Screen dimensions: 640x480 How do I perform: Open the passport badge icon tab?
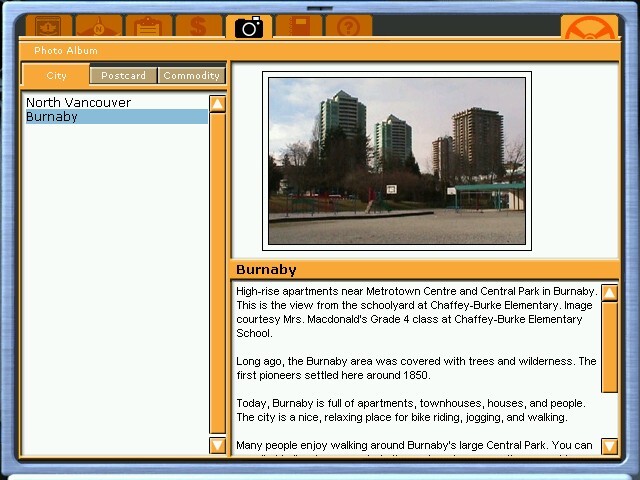(x=49, y=26)
